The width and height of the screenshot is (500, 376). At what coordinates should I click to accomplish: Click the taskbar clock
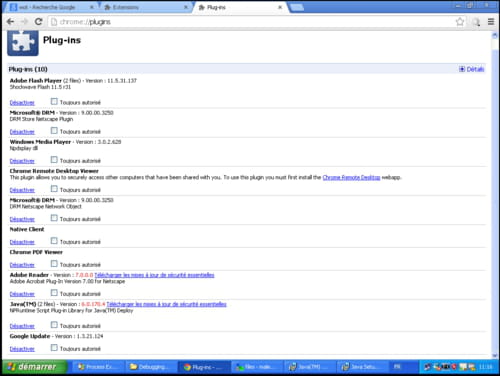(x=486, y=367)
